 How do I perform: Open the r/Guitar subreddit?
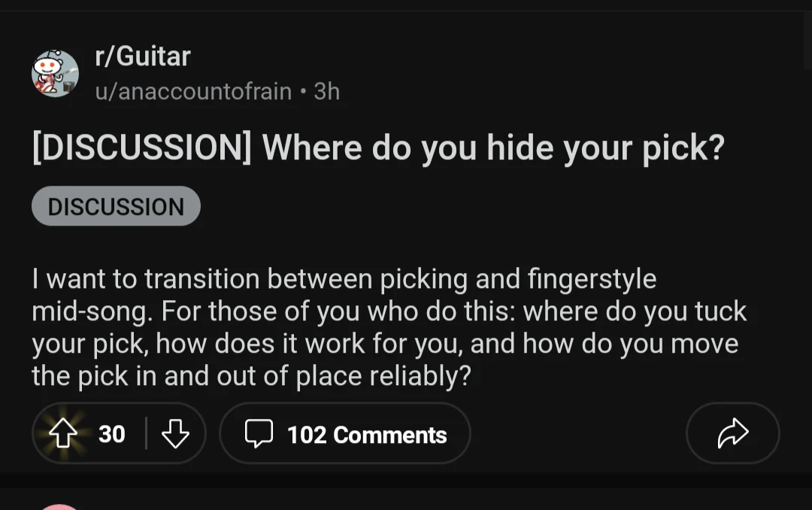(x=143, y=56)
